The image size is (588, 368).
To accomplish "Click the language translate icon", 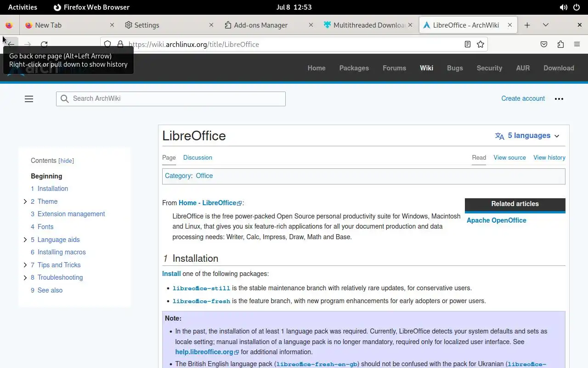I will tap(500, 136).
